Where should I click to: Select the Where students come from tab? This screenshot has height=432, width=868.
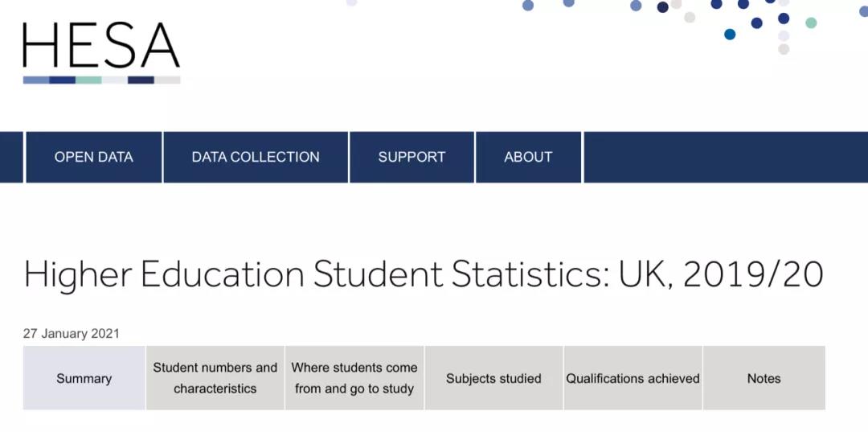(354, 378)
